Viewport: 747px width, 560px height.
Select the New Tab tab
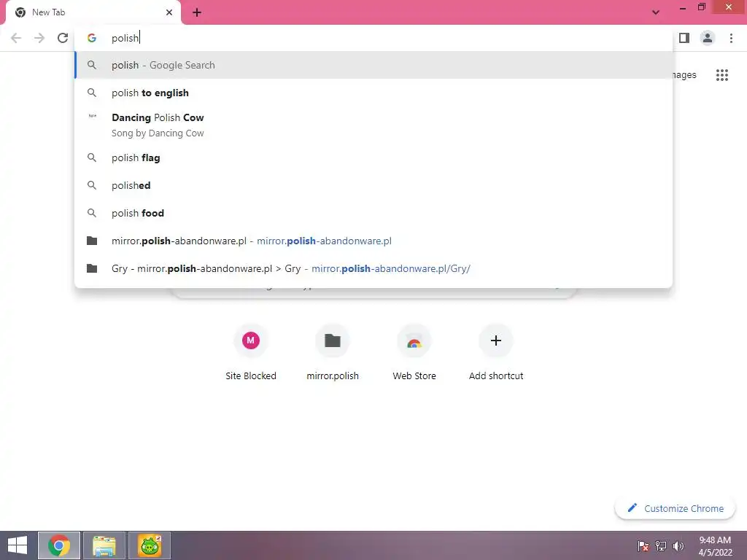point(93,12)
